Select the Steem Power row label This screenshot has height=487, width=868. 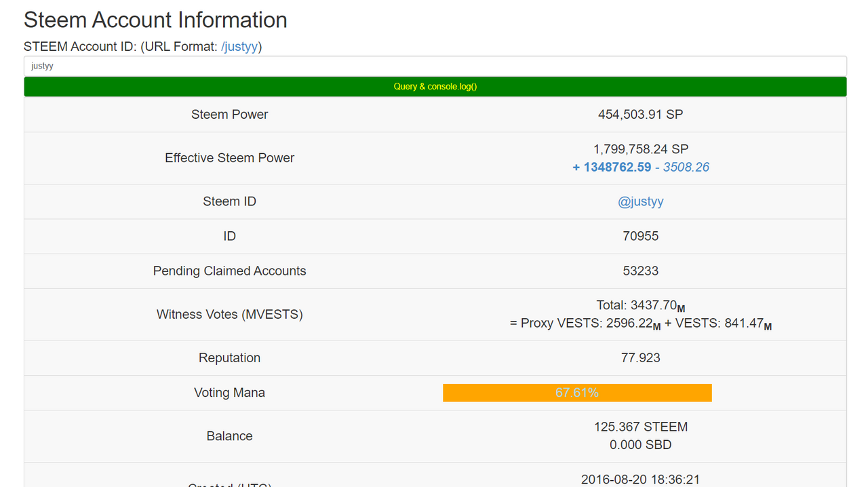click(x=229, y=115)
